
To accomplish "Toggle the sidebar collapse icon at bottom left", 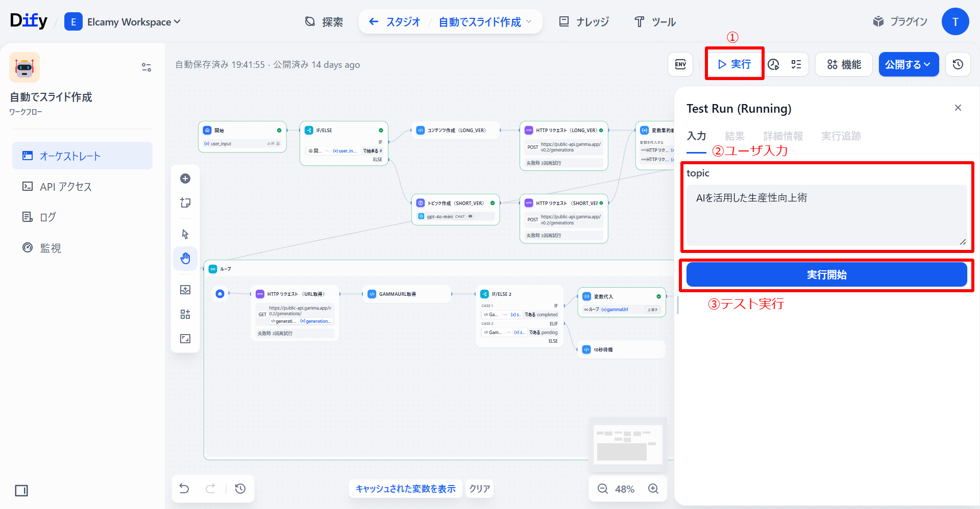I will [21, 491].
